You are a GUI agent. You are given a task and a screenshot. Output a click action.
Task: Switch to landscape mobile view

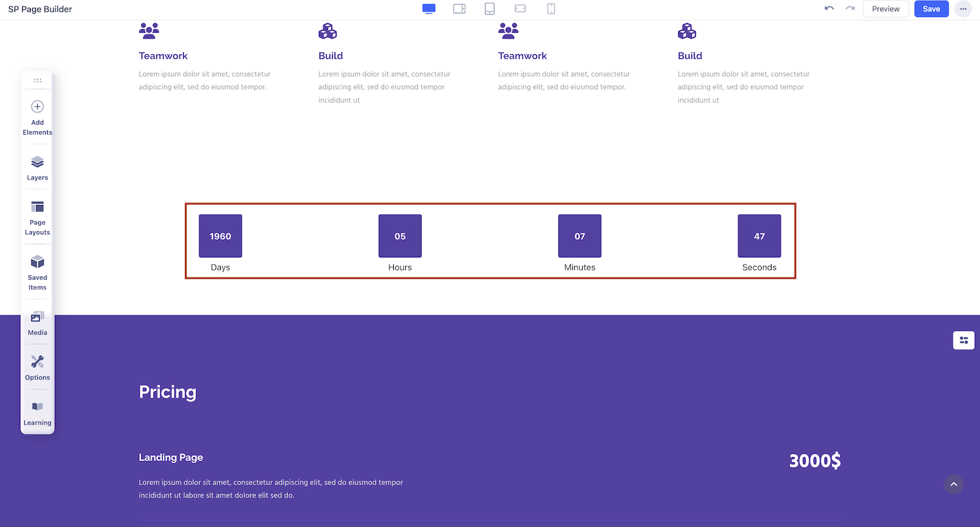(520, 8)
